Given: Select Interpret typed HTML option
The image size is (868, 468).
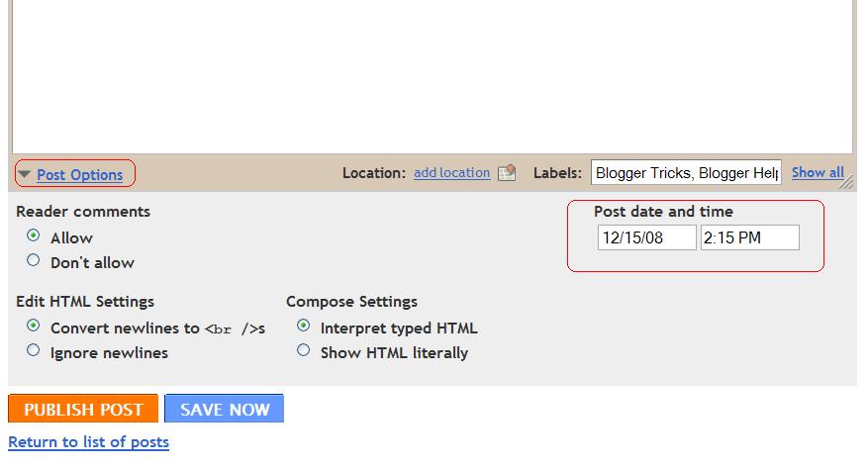Looking at the screenshot, I should point(304,326).
